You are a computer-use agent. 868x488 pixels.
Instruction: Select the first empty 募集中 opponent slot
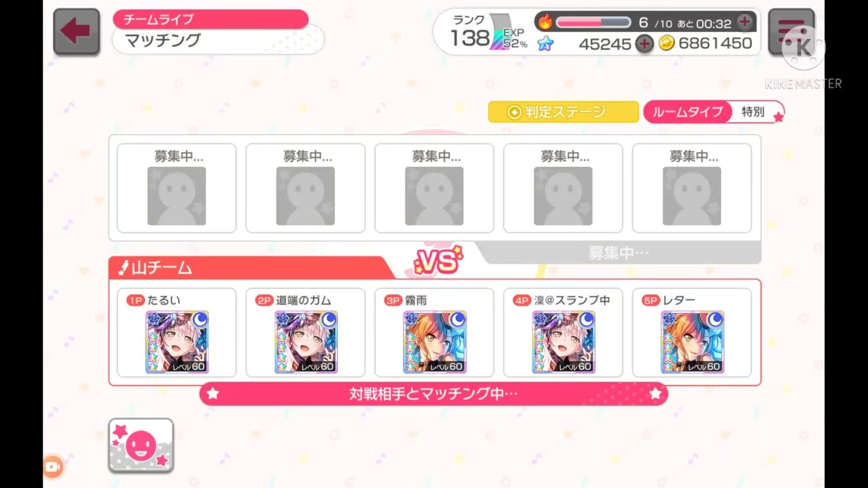177,188
